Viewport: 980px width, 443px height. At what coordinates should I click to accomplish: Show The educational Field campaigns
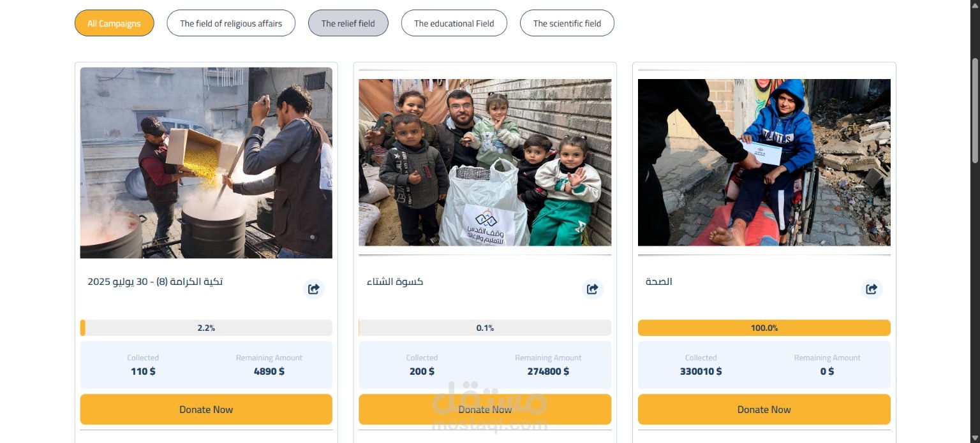454,24
